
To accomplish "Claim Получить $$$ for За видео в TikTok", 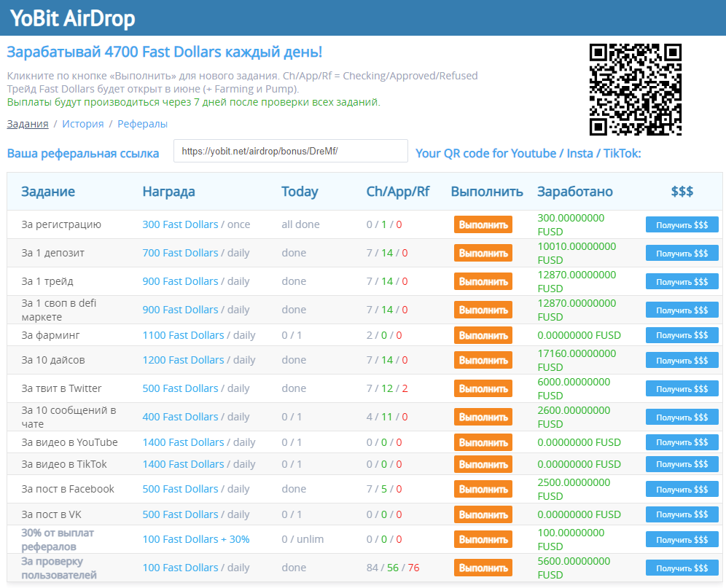I will tap(682, 463).
